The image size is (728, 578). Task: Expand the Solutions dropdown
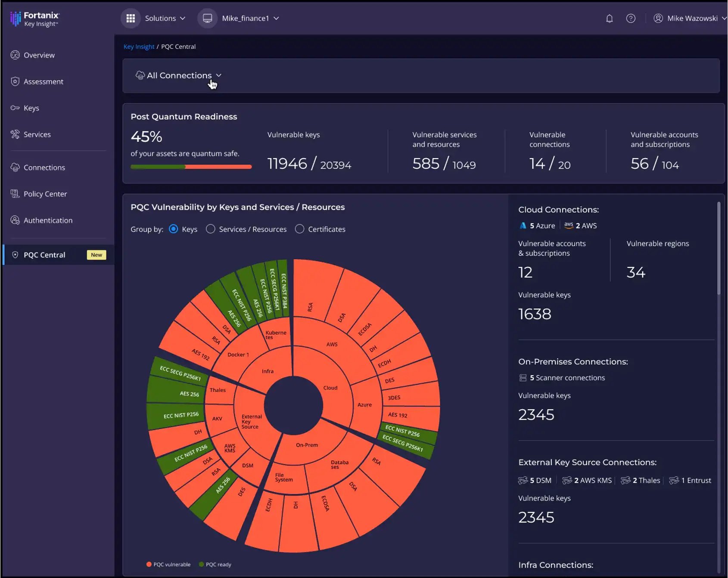coord(165,19)
